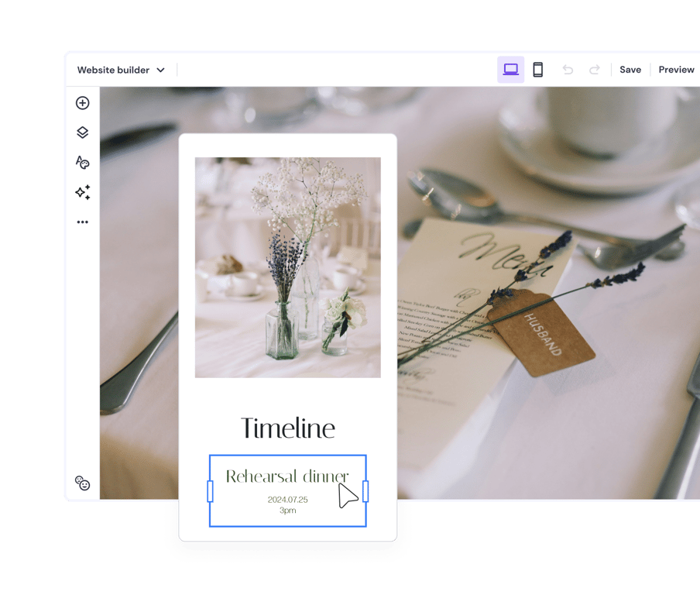The image size is (700, 595).
Task: Click the undo arrow icon
Action: [568, 70]
